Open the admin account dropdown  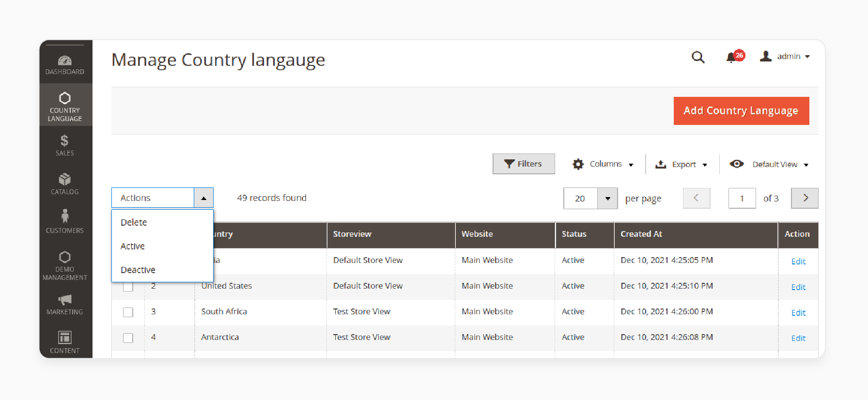[793, 56]
